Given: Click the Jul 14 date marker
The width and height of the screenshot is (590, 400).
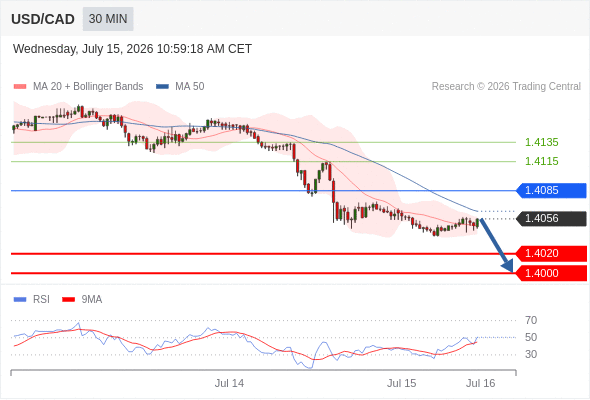Looking at the screenshot, I should click(x=229, y=383).
